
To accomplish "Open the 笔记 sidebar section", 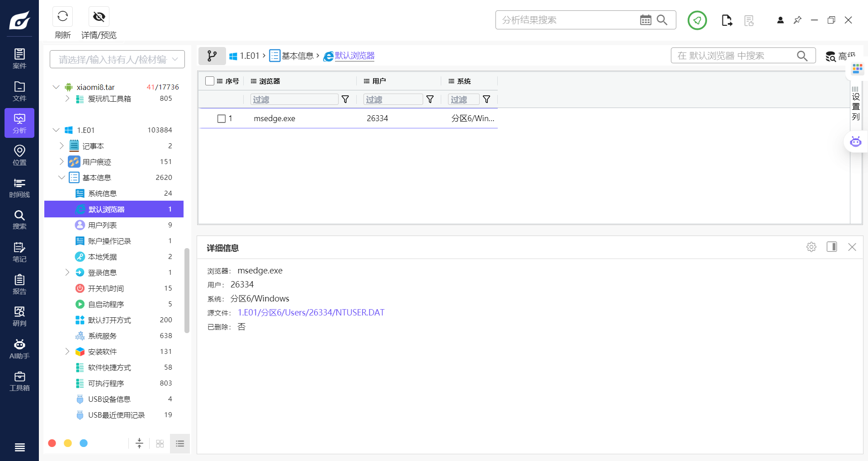I will pyautogui.click(x=19, y=252).
